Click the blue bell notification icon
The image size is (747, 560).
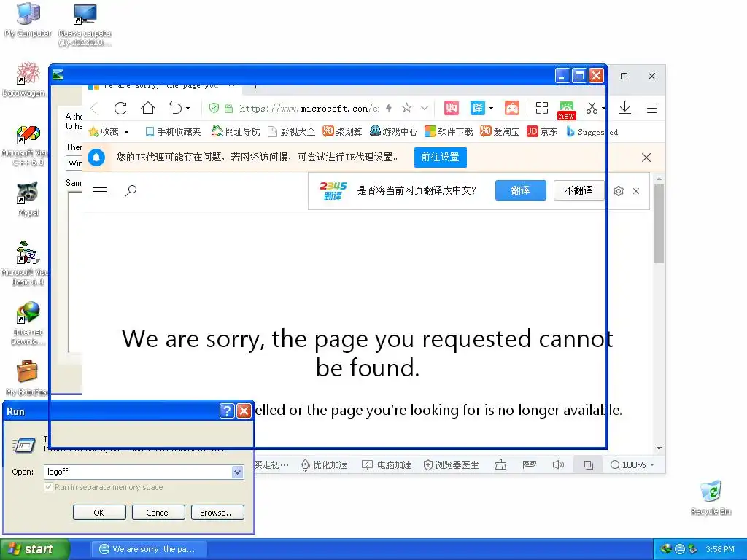coord(96,157)
